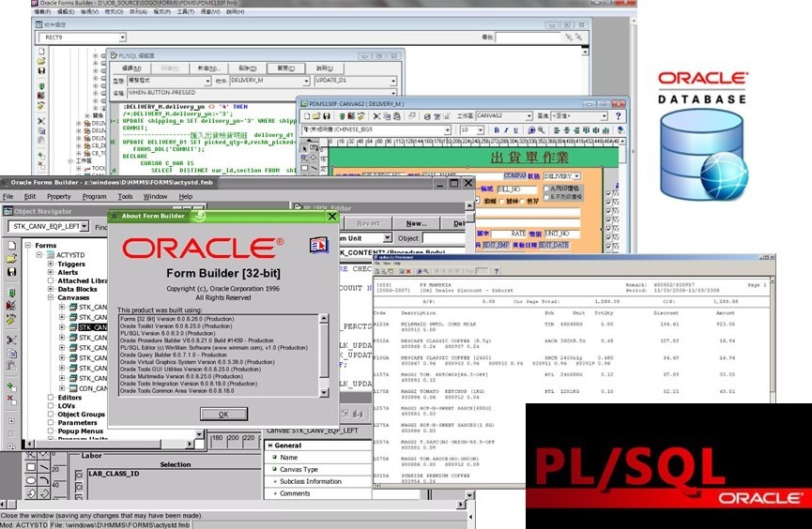Collapse the ACTYSTD form node
The height and width of the screenshot is (529, 812).
39,255
